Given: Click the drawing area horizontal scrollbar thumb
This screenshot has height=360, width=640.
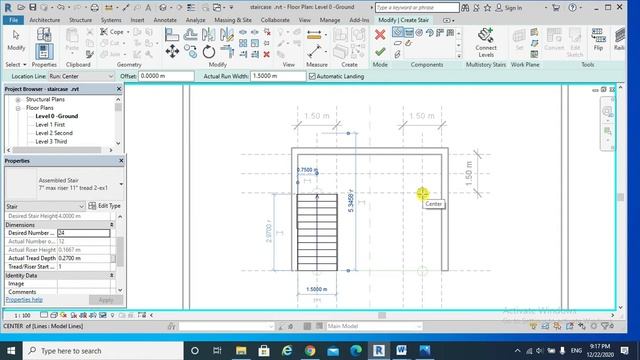Looking at the screenshot, I should (x=382, y=315).
